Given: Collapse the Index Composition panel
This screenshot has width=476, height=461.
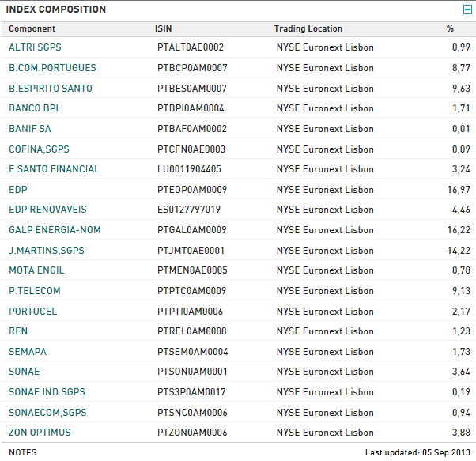Looking at the screenshot, I should 467,9.
